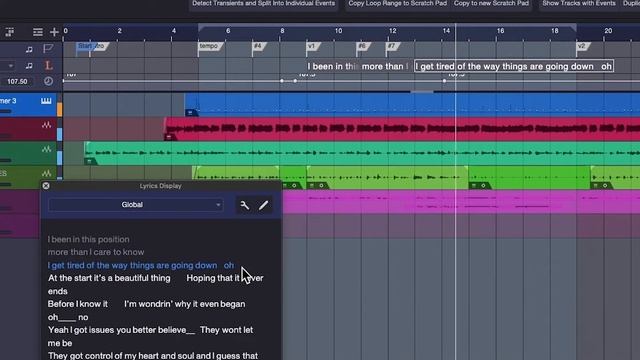Screen dimensions: 640x360
Task: Select the magenta audio clip
Action: point(461,202)
